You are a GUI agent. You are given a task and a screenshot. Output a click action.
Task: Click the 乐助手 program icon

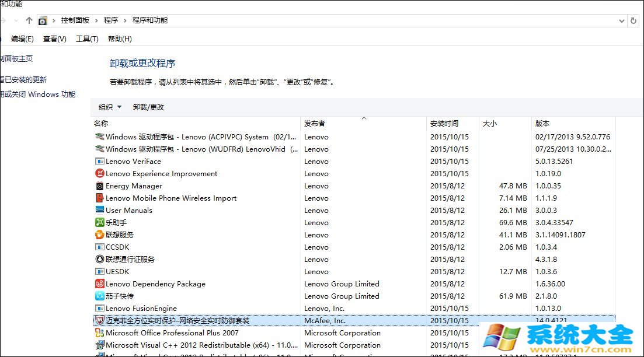pos(99,222)
